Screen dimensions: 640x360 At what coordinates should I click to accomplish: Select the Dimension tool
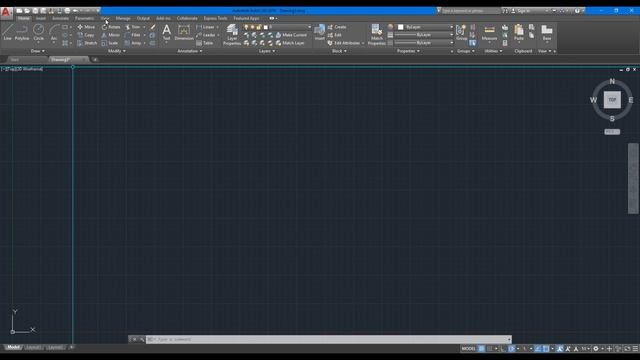[x=184, y=32]
